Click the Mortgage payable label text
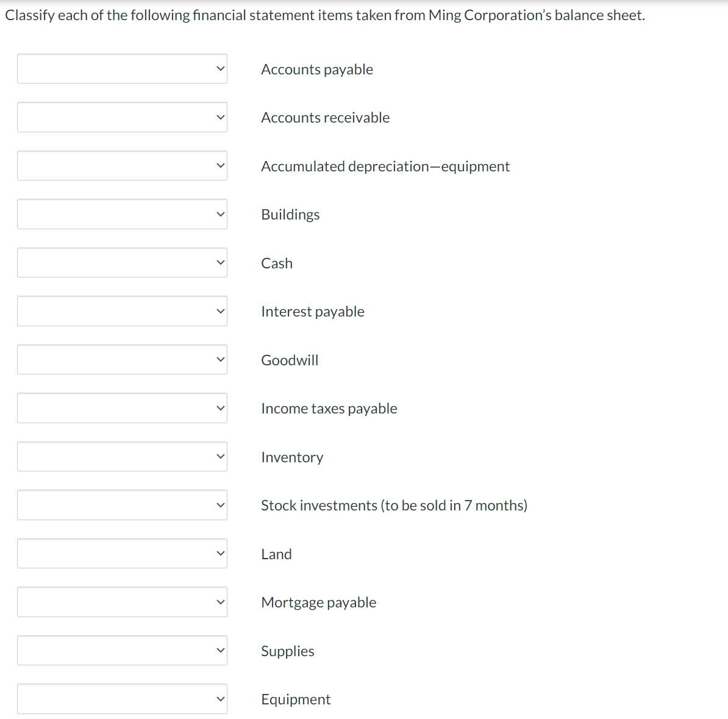This screenshot has width=728, height=719. 318,603
